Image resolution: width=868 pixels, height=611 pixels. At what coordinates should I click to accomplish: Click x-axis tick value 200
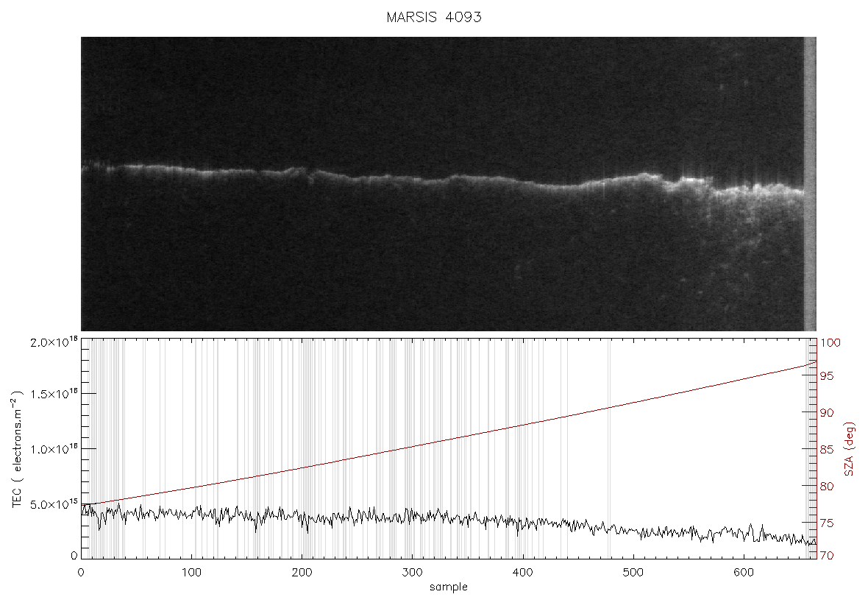(302, 573)
